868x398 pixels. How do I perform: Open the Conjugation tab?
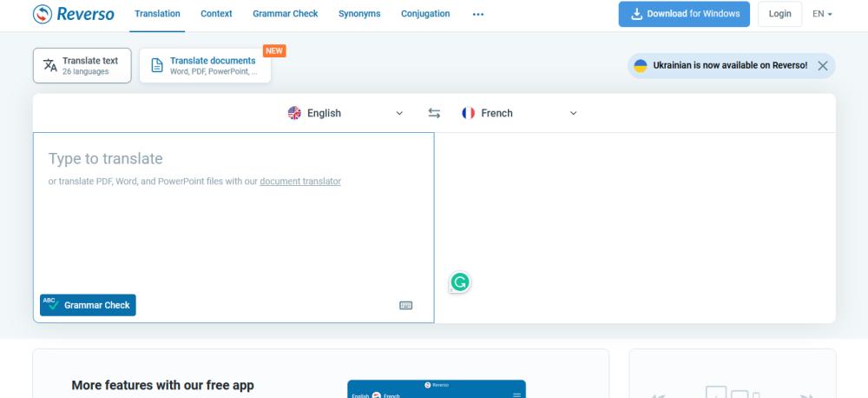point(425,14)
